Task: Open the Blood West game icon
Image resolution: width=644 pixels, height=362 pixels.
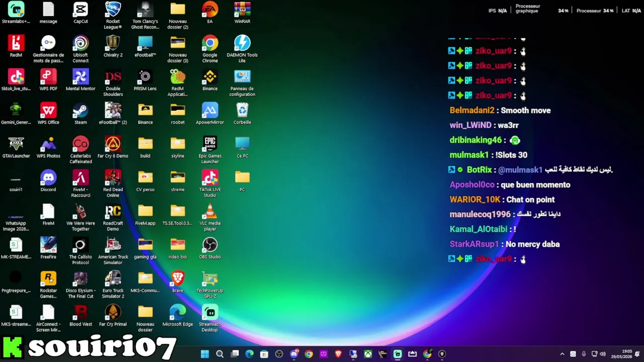Action: tap(80, 316)
